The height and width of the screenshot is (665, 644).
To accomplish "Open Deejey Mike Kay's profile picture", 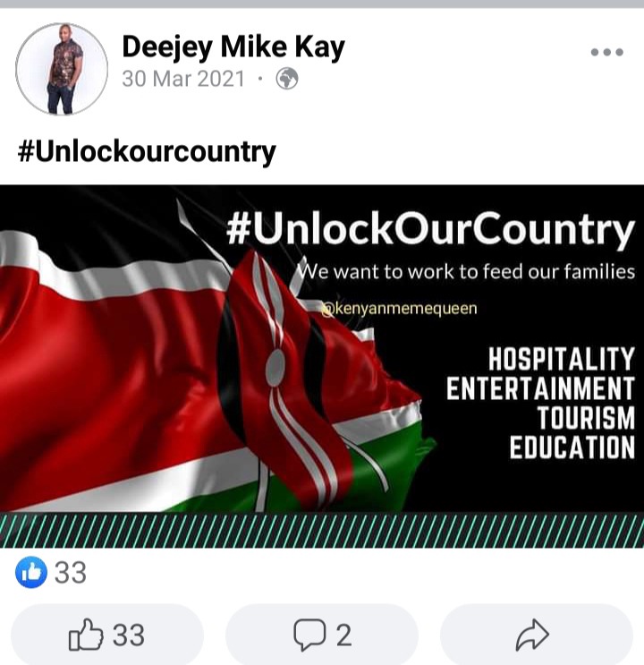I will pos(62,69).
